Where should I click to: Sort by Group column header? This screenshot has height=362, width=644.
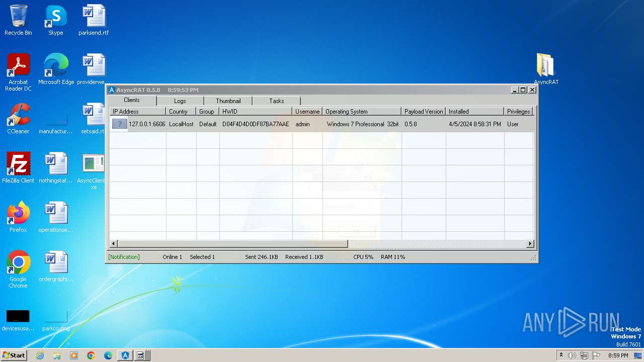[208, 112]
